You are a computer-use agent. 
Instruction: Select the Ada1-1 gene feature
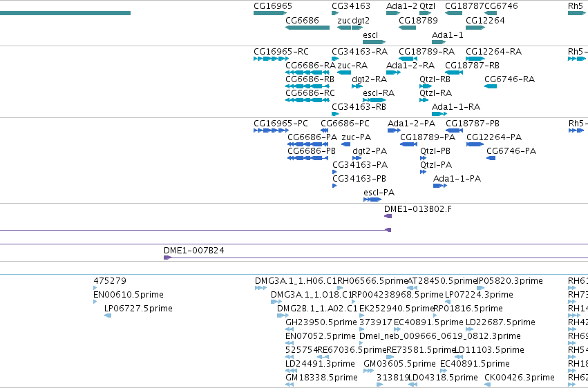pyautogui.click(x=439, y=42)
